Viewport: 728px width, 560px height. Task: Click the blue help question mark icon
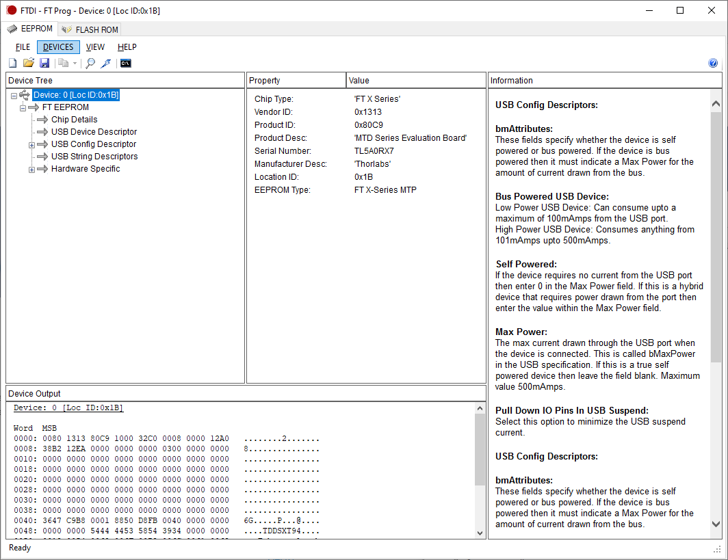713,63
